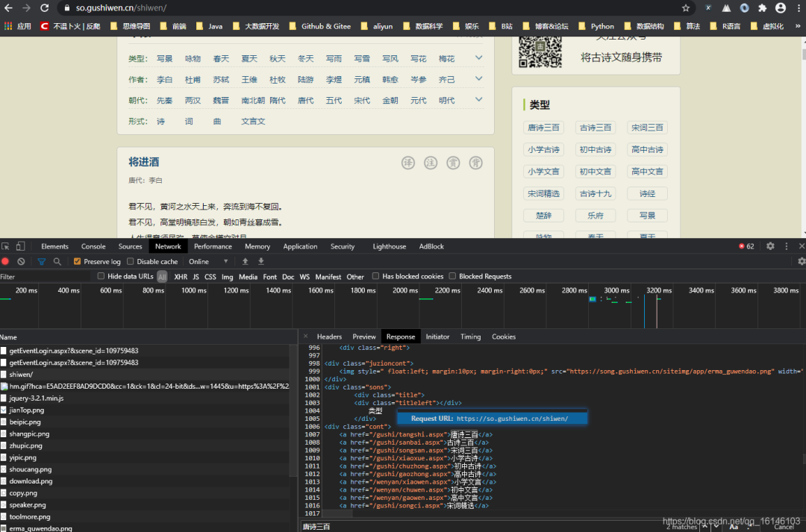The image size is (806, 532).
Task: Click the network Filter text field
Action: point(46,277)
